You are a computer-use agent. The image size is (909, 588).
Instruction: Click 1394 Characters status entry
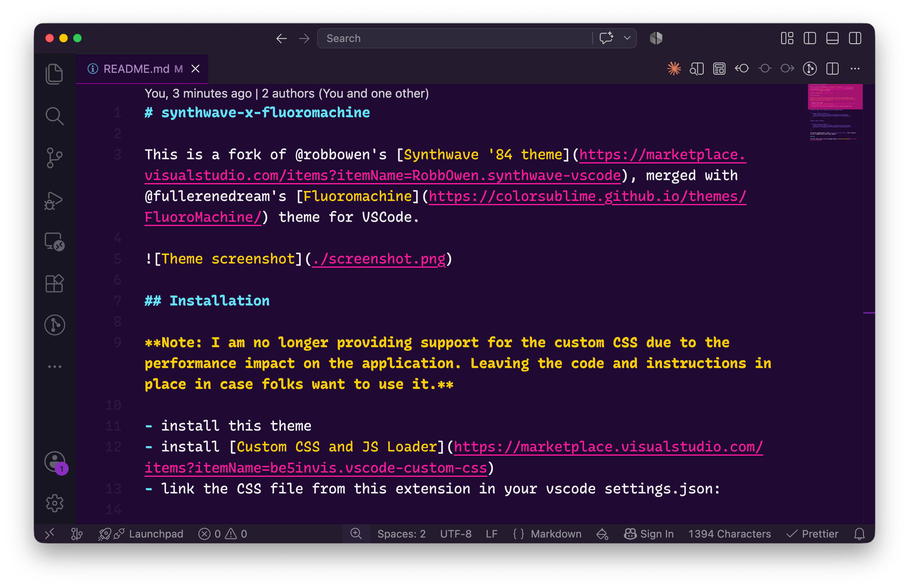[729, 534]
